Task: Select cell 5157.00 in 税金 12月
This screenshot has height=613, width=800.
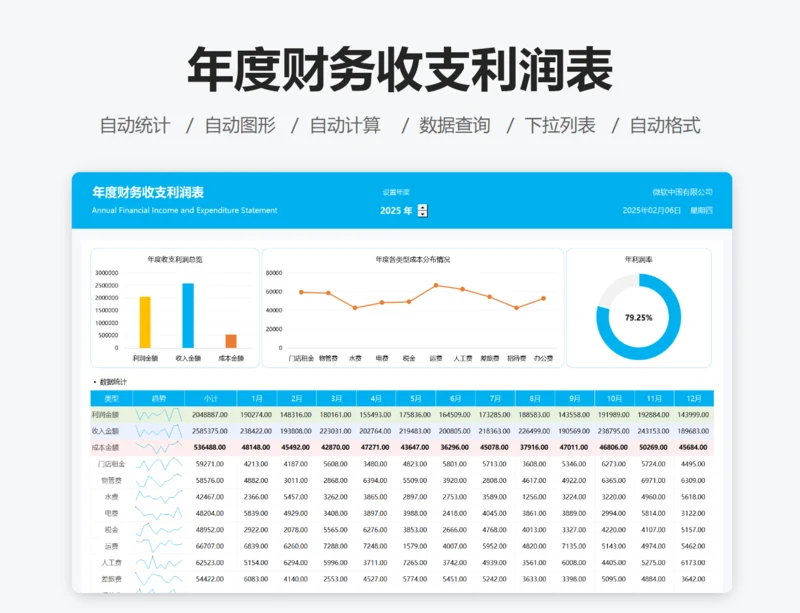Action: tap(693, 530)
